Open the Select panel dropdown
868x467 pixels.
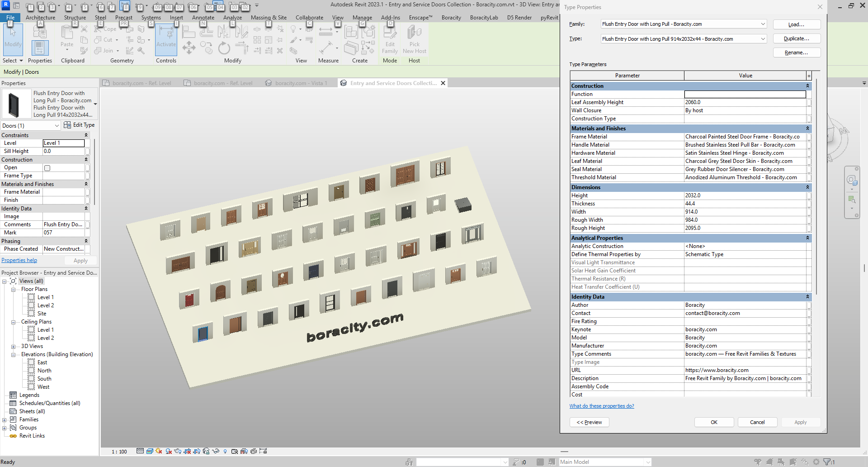(x=13, y=61)
